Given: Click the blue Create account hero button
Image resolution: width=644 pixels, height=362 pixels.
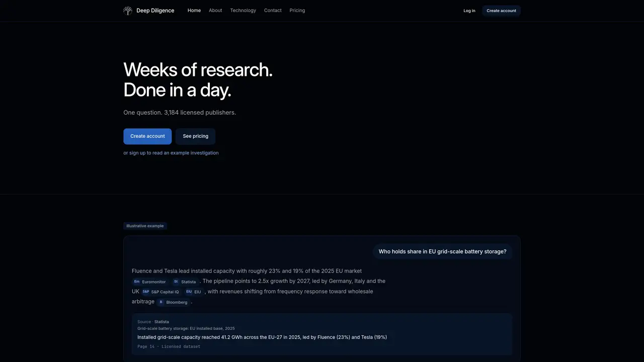Looking at the screenshot, I should coord(147,136).
